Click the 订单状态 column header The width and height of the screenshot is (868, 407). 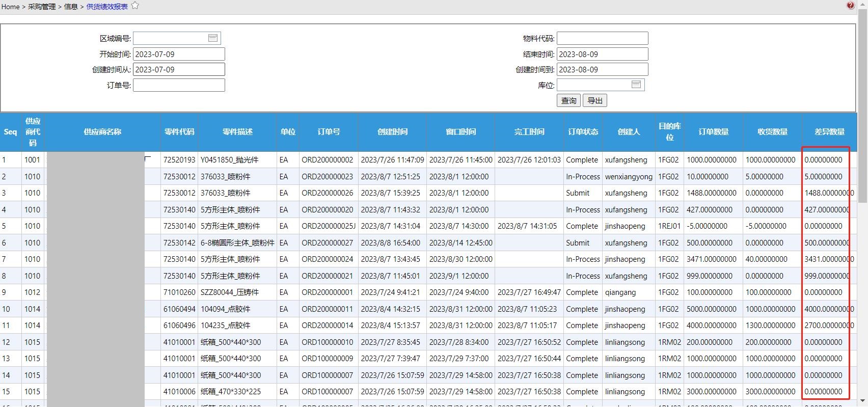(583, 132)
